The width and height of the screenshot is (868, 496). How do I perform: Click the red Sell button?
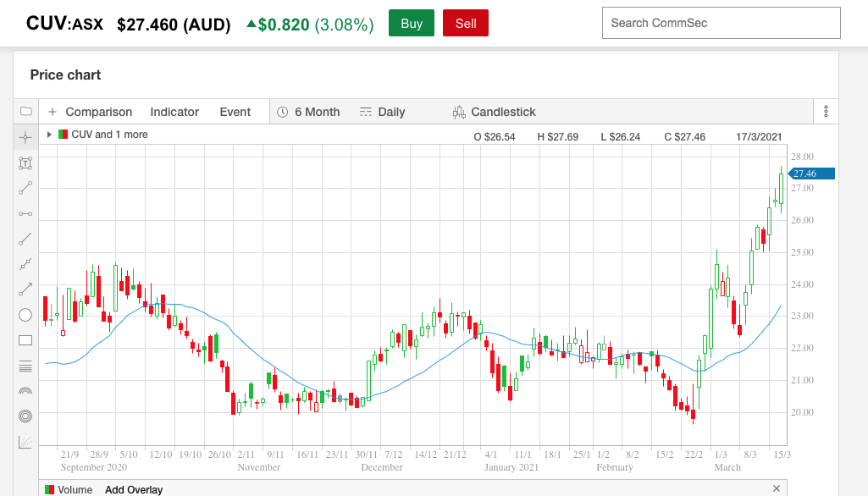466,24
